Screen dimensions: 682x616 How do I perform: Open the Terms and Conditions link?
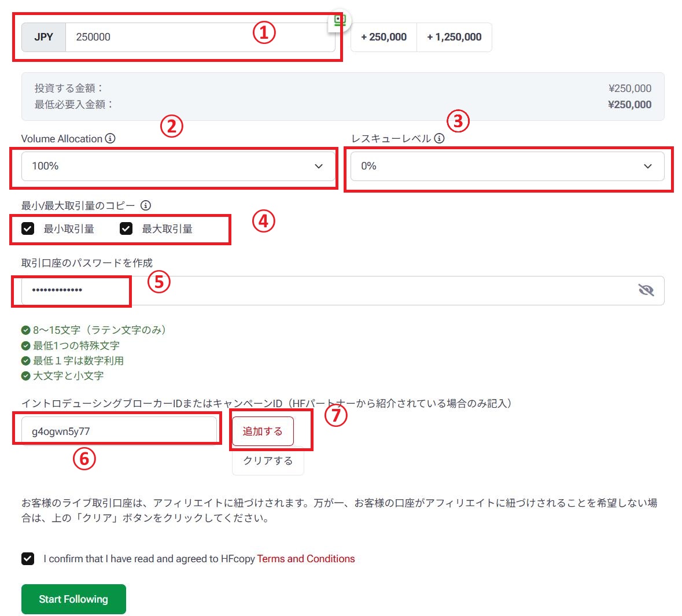tap(305, 559)
